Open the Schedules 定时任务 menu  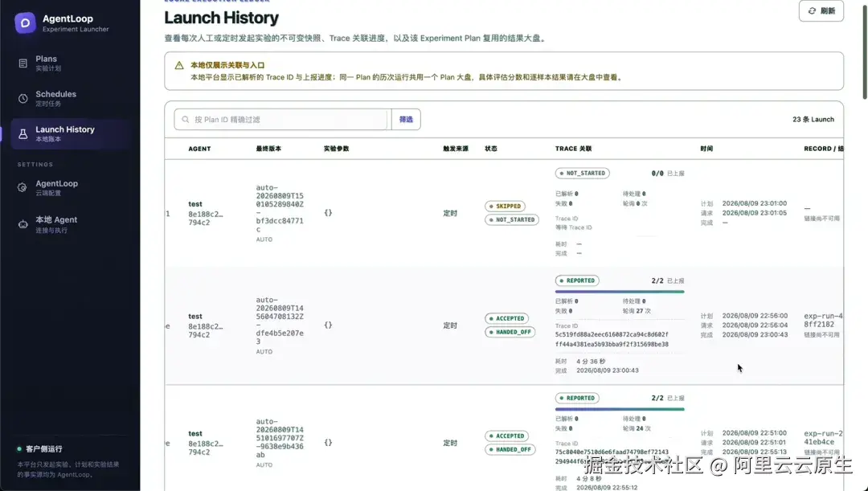point(71,99)
